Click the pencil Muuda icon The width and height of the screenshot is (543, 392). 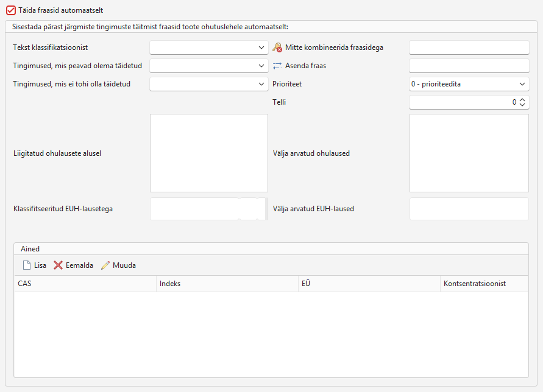coord(105,265)
